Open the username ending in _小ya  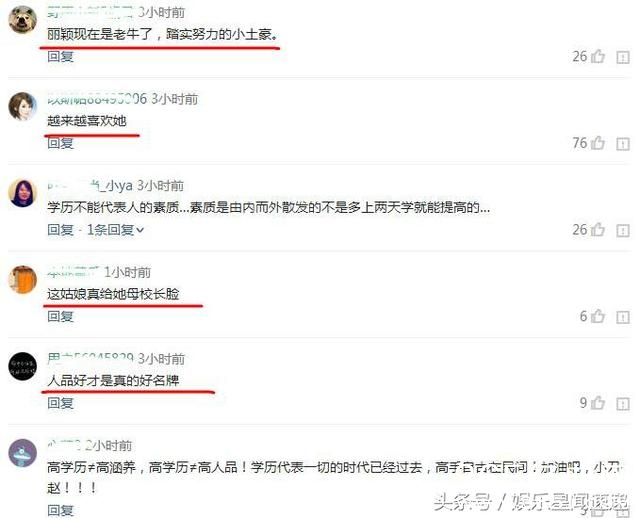point(90,186)
